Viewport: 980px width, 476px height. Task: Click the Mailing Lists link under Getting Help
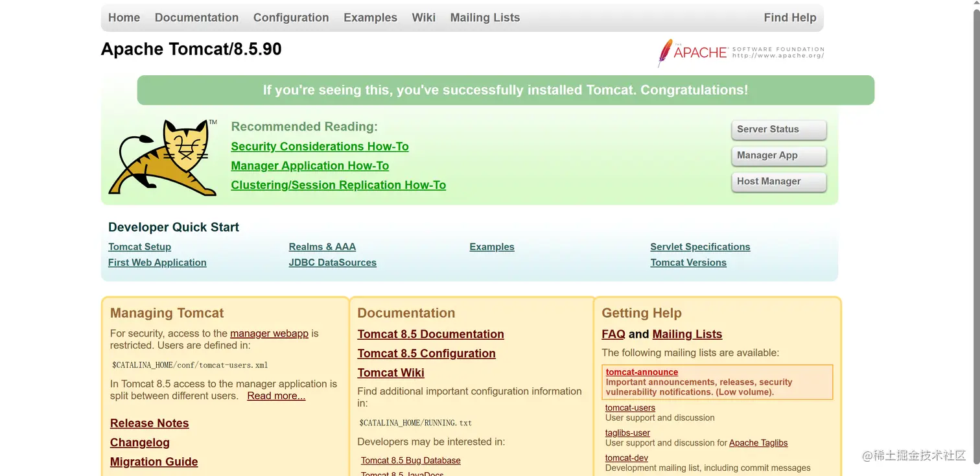point(687,335)
